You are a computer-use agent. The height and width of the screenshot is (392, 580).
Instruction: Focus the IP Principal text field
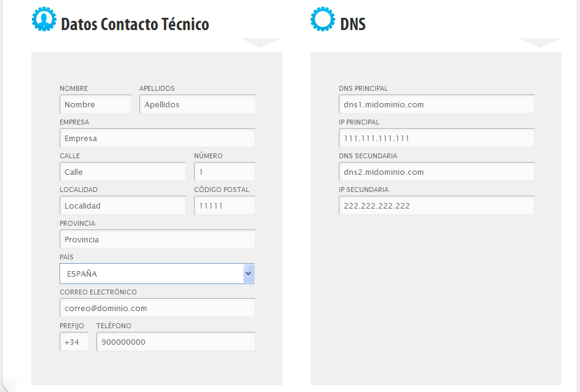pos(436,138)
